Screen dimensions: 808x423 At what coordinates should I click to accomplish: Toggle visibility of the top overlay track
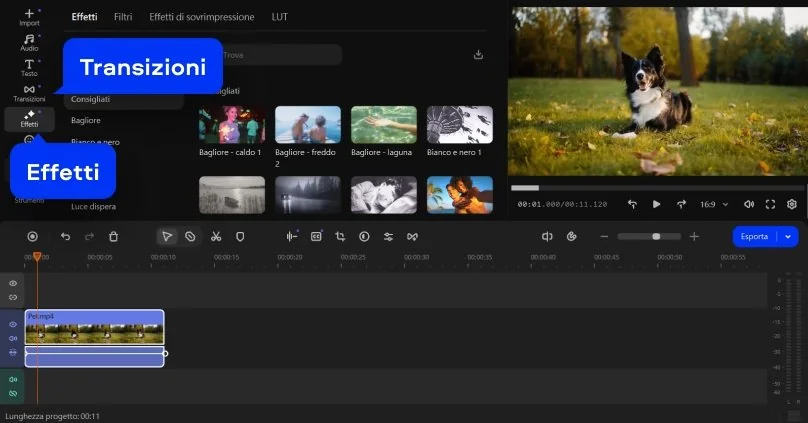click(13, 284)
